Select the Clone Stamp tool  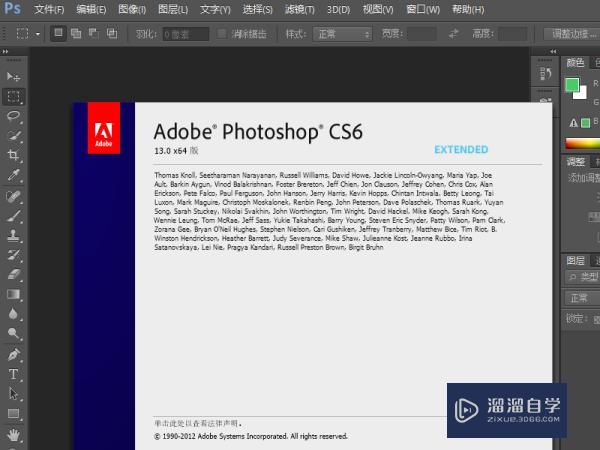pos(14,235)
